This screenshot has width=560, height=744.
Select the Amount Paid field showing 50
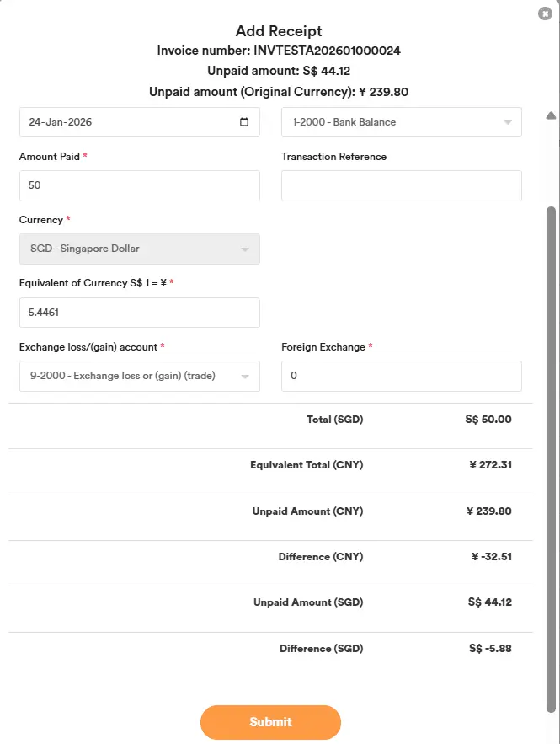[139, 185]
